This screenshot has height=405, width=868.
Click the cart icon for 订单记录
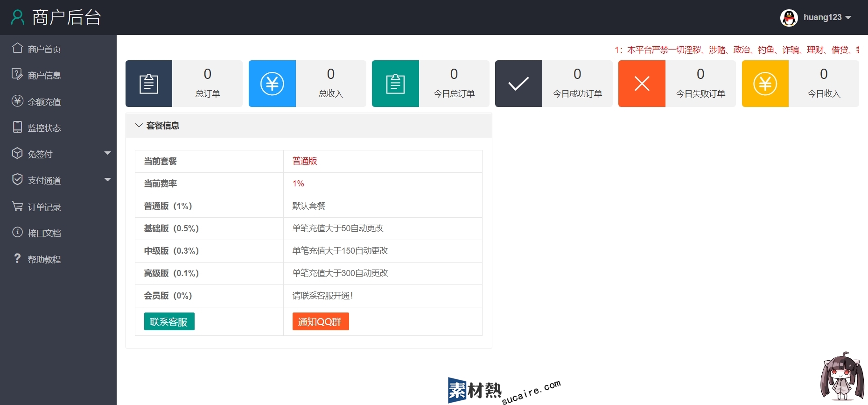point(17,206)
